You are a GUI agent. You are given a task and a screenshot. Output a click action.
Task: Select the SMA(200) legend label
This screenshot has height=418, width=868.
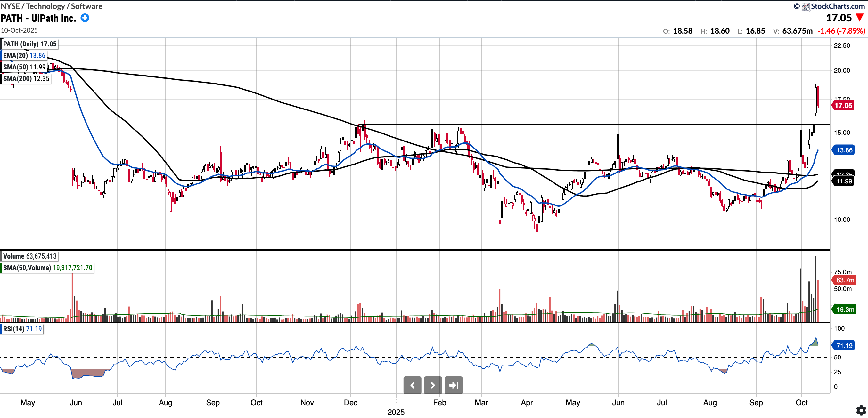click(x=26, y=78)
